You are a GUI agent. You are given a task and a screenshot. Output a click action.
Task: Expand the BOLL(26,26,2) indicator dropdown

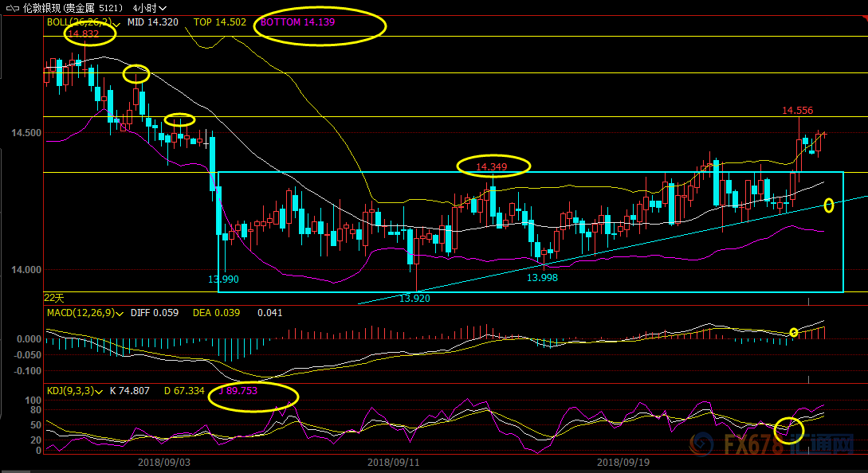click(117, 23)
